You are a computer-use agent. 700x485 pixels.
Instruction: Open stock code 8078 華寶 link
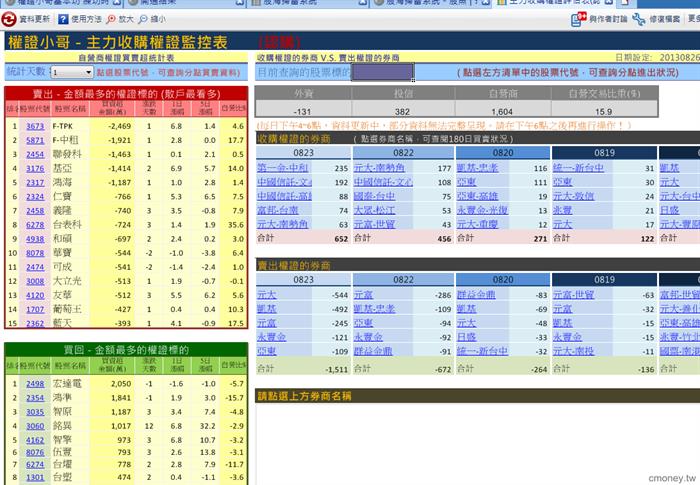(35, 253)
